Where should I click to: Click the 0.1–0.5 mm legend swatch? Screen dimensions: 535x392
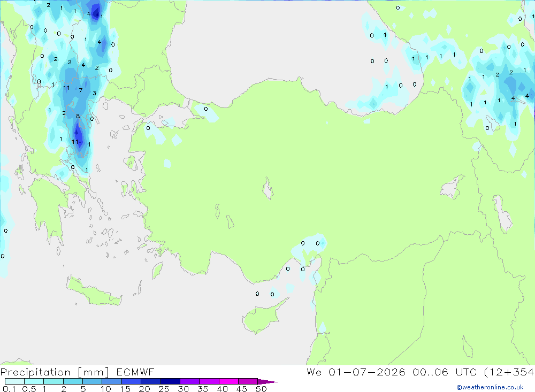click(x=14, y=381)
